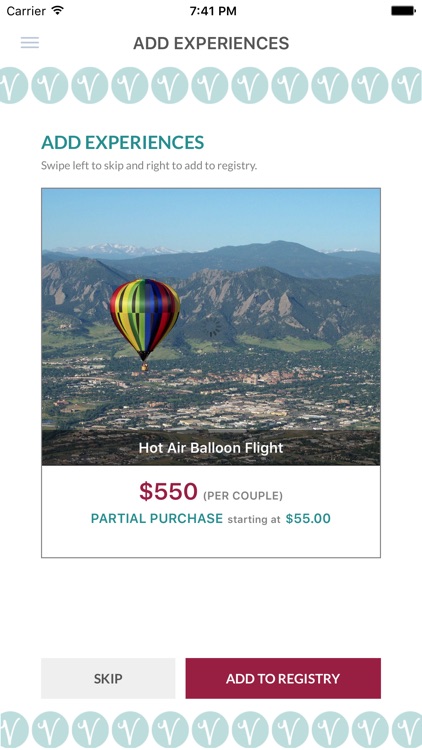
Task: Tap the Hot Air Balloon Flight caption
Action: (211, 448)
